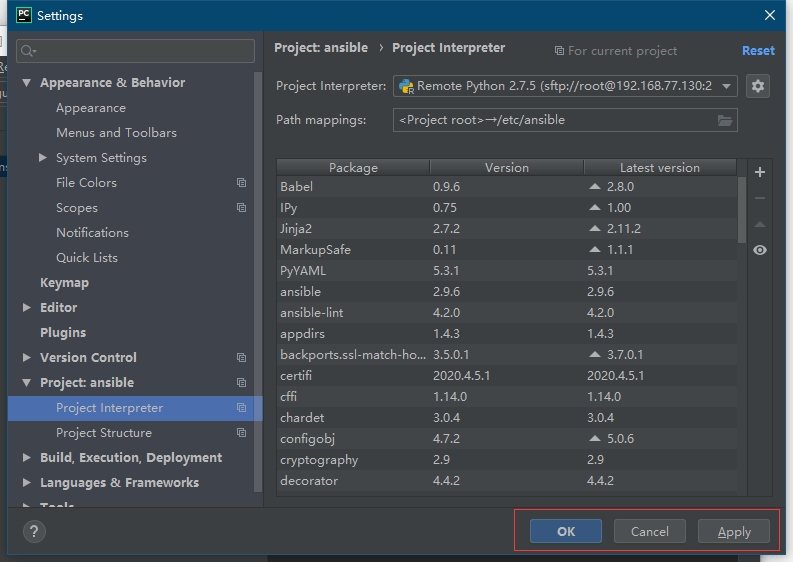
Task: Close the Settings dialog
Action: 769,15
